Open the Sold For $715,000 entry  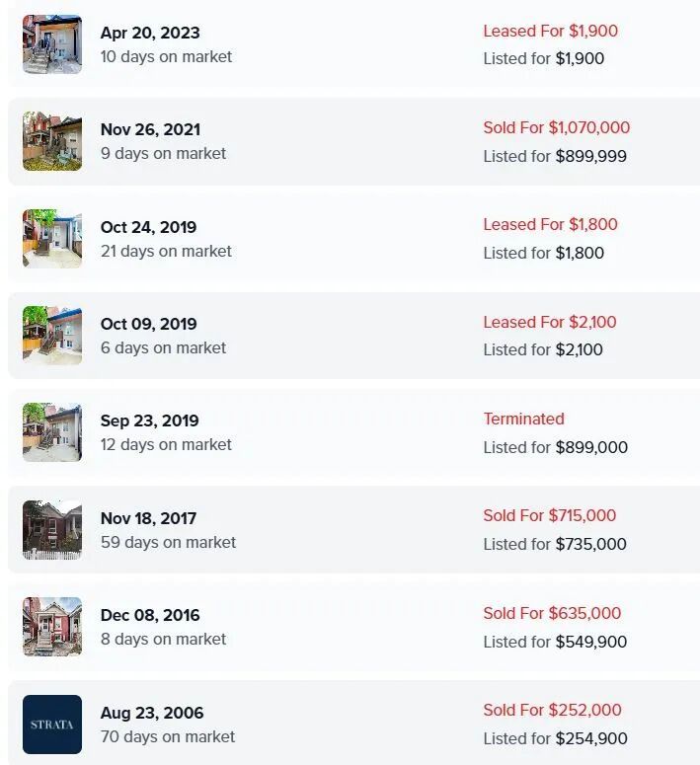549,515
